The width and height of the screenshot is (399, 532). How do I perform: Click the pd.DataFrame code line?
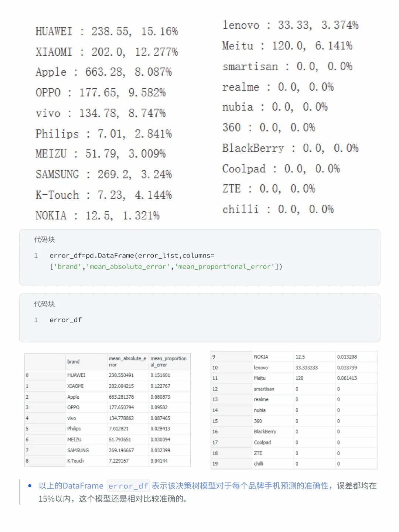[x=166, y=261]
